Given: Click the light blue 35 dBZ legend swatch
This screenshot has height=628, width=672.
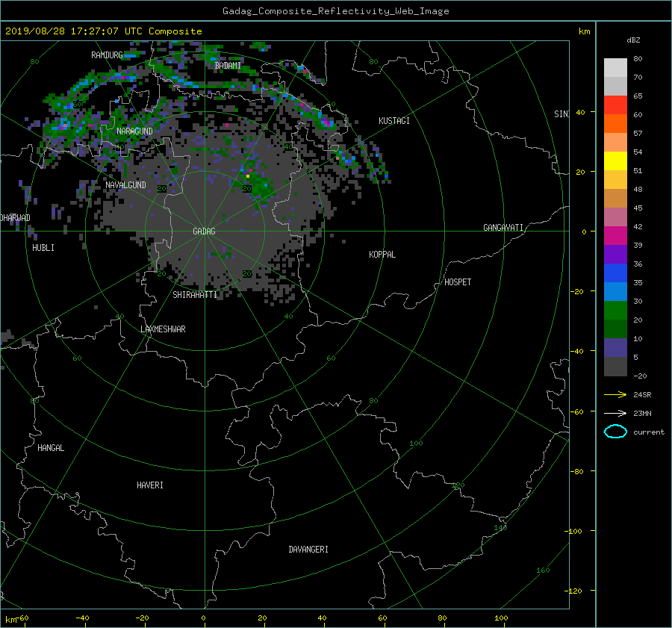Looking at the screenshot, I should (615, 292).
